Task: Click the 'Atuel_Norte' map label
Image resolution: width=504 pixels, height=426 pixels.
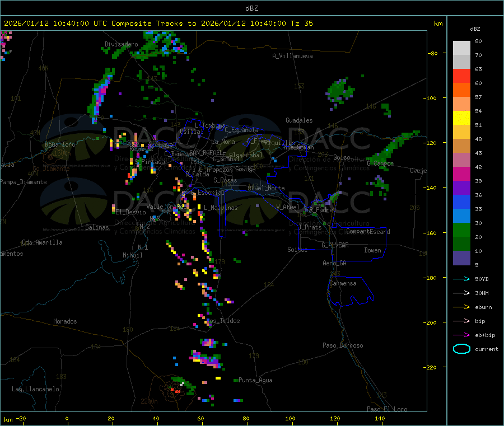Action: click(x=266, y=188)
